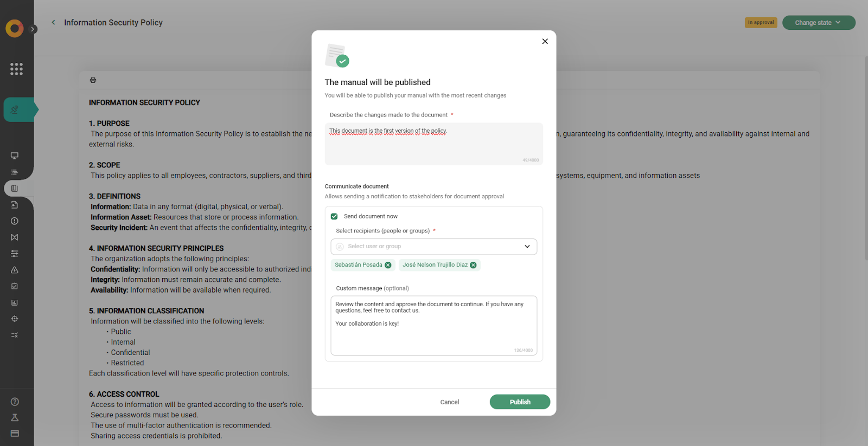Expand the sidebar with the arrow toggle
The height and width of the screenshot is (446, 868).
[34, 29]
